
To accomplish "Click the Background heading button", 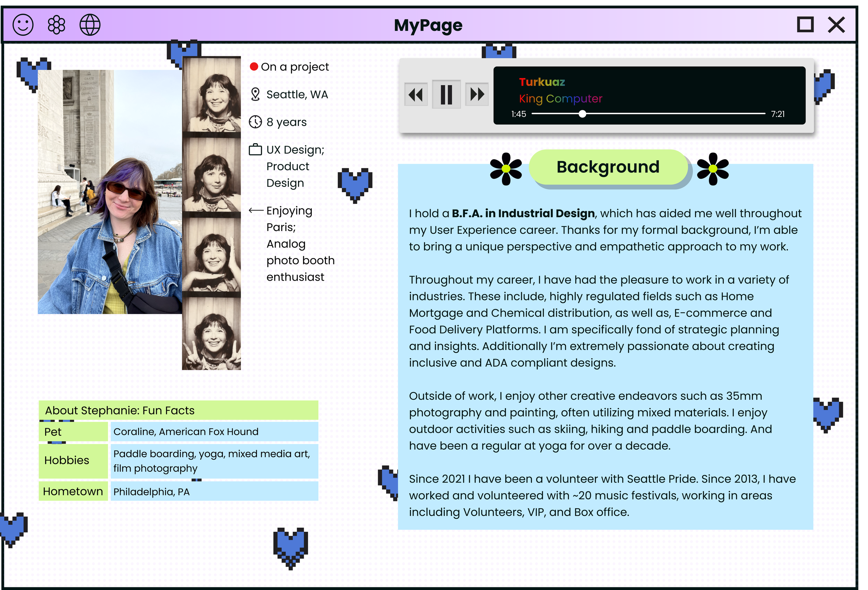I will (608, 167).
